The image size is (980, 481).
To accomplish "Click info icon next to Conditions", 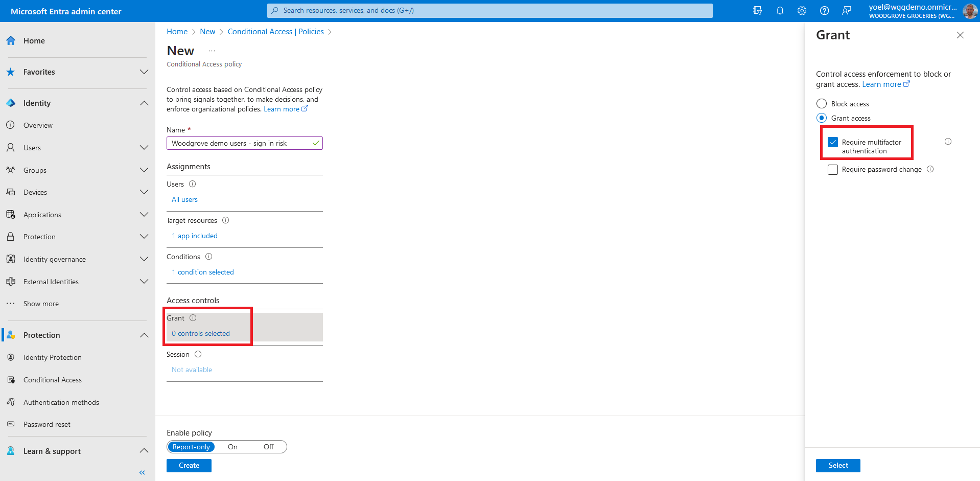I will point(208,257).
